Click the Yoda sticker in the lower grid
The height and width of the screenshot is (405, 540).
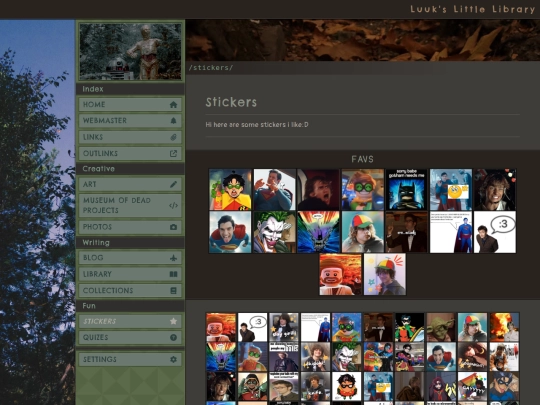coord(441,327)
